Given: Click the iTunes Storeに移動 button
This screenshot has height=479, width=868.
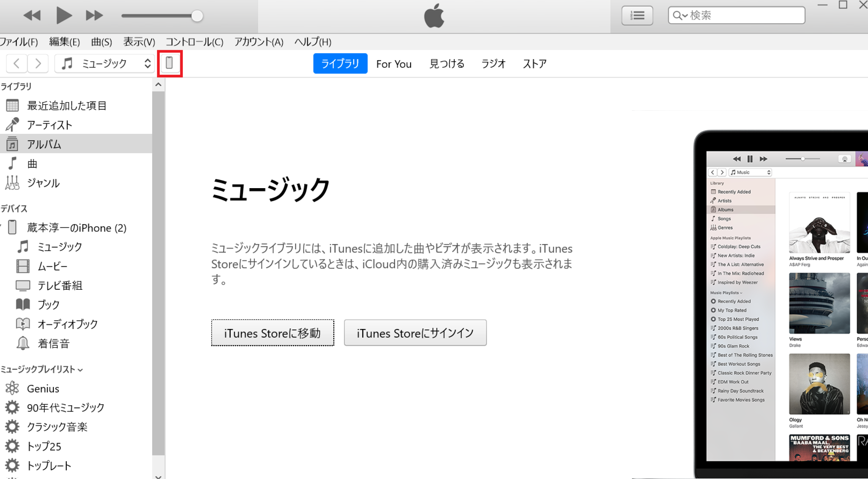Looking at the screenshot, I should [273, 333].
